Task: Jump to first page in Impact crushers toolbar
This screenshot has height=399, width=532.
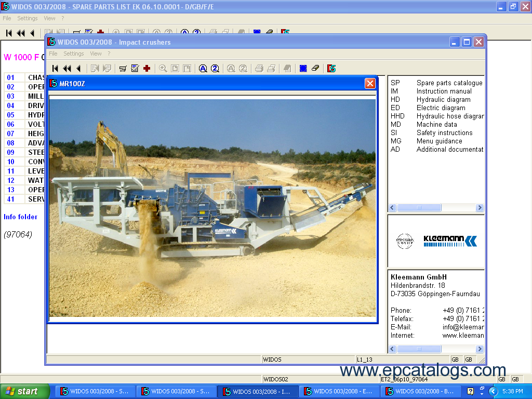Action: [55, 69]
